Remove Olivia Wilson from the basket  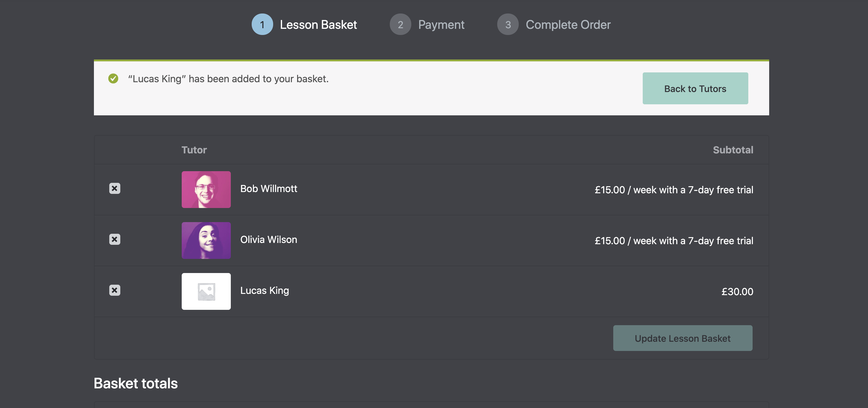114,239
